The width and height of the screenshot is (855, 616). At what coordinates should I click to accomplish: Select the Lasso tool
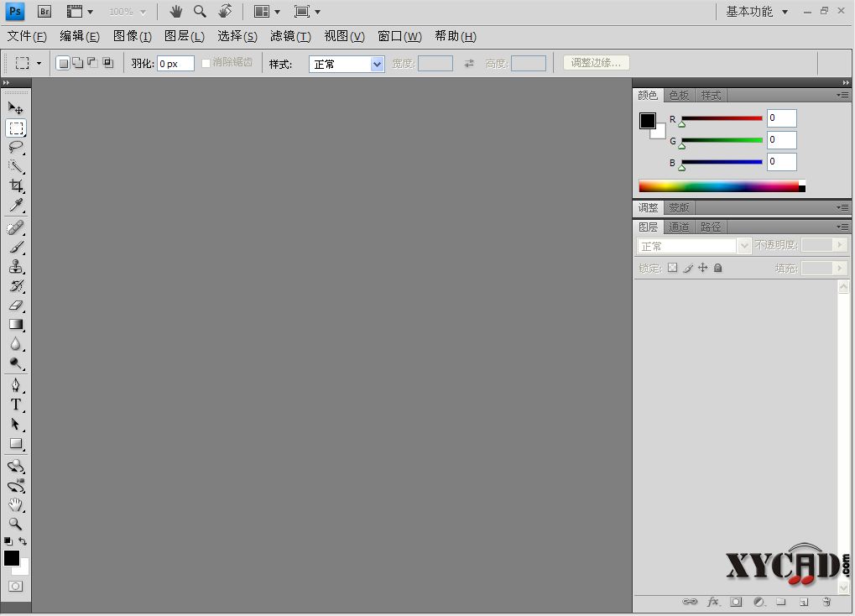click(x=16, y=148)
